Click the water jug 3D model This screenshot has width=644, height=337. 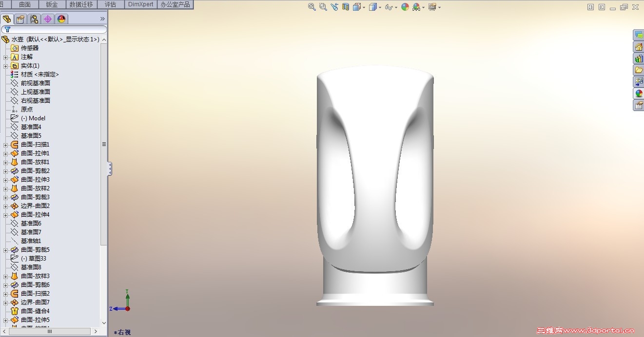click(375, 187)
